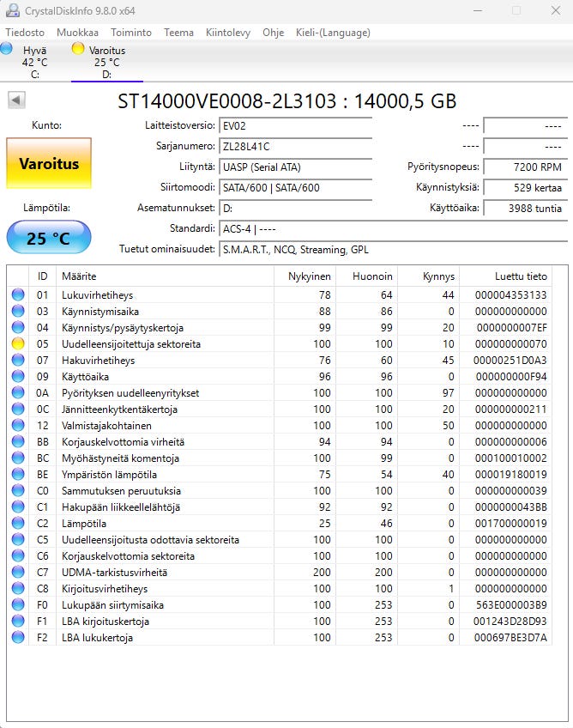Click raw value 000004353133
Screen dimensions: 573x728
511,294
